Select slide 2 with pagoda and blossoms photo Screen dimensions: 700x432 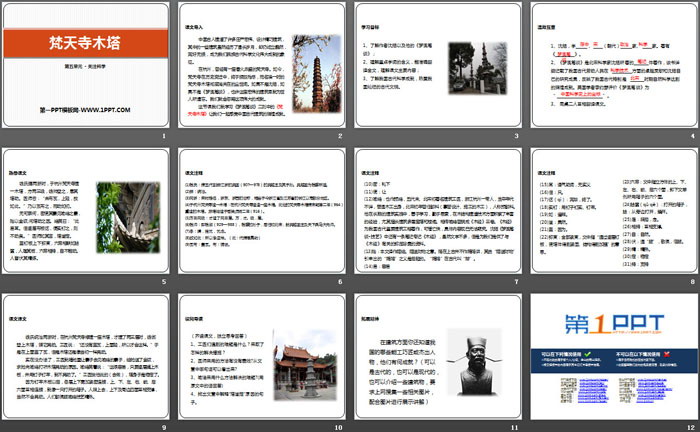click(x=262, y=65)
